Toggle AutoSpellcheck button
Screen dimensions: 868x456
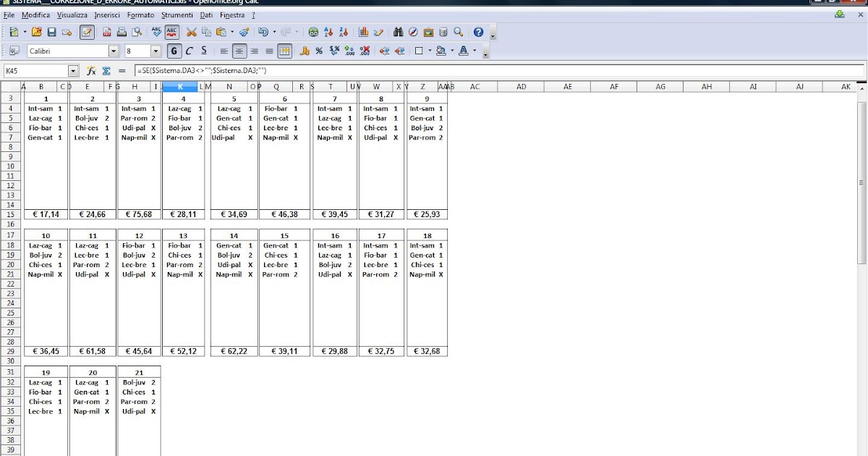(x=172, y=32)
